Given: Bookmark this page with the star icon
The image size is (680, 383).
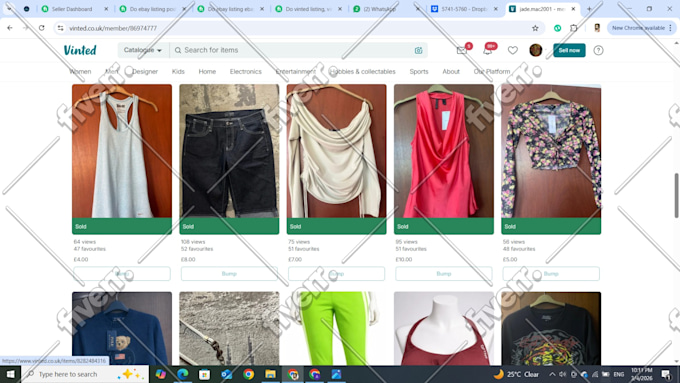Looking at the screenshot, I should [535, 28].
